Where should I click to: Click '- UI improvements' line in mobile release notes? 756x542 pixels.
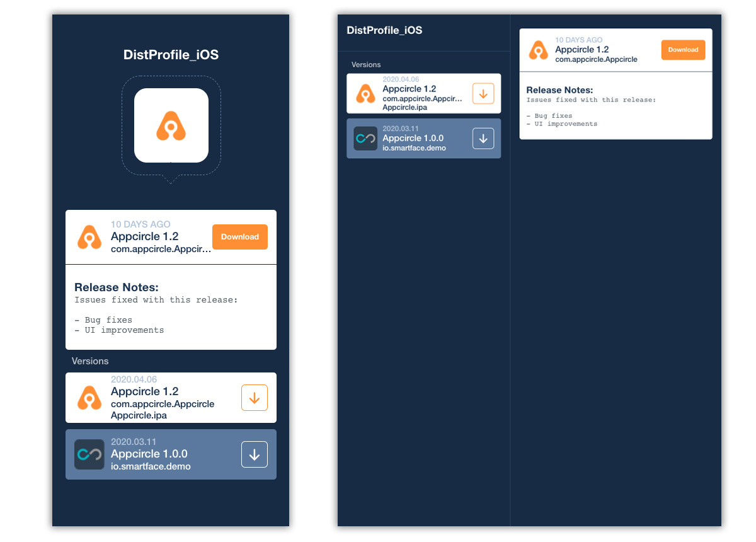(119, 330)
